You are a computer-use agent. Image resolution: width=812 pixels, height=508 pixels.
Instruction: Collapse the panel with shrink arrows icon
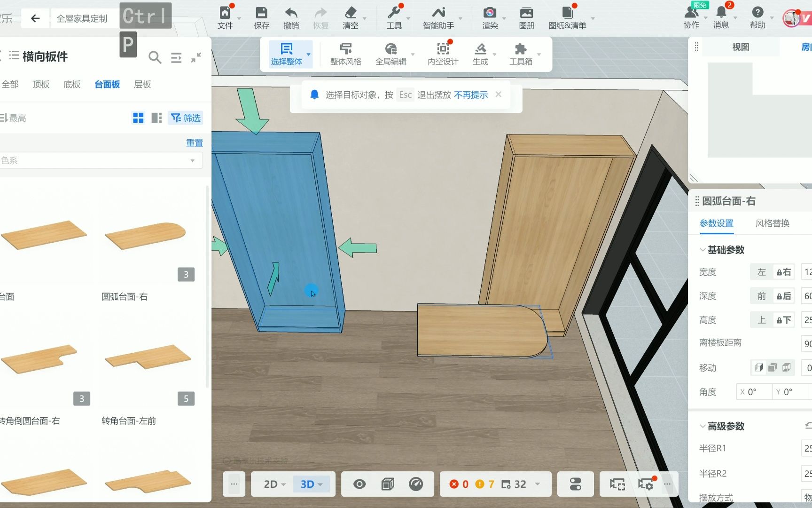[x=196, y=57]
